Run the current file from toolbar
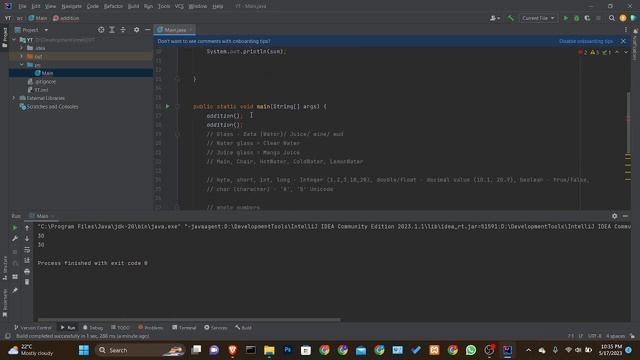This screenshot has width=640, height=360. click(x=565, y=18)
